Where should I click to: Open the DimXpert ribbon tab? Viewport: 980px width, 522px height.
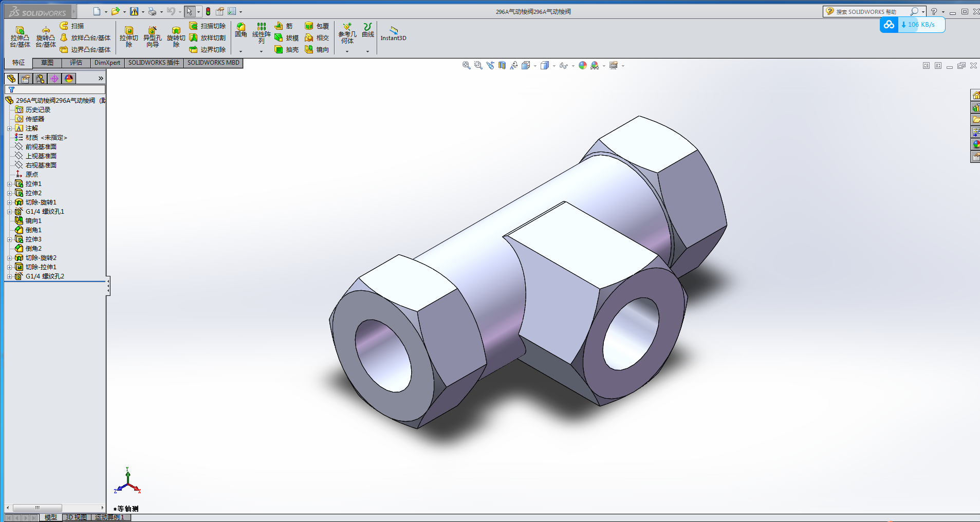(107, 63)
